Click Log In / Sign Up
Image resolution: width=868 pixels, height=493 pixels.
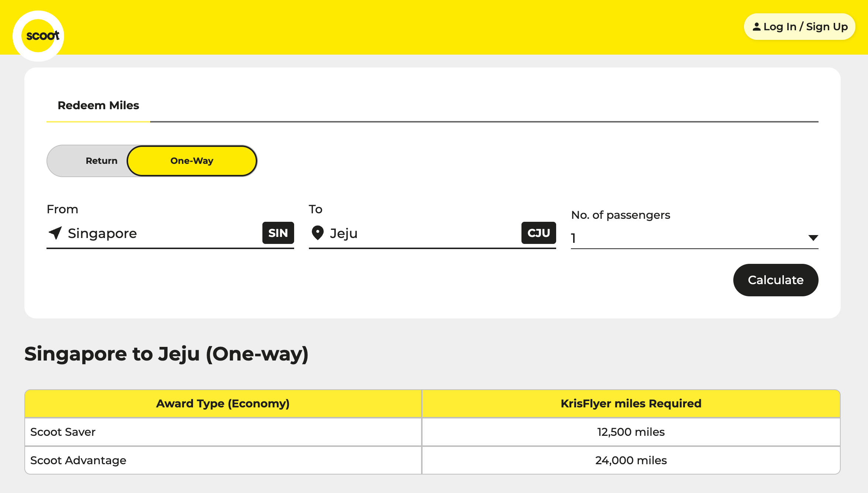[799, 26]
